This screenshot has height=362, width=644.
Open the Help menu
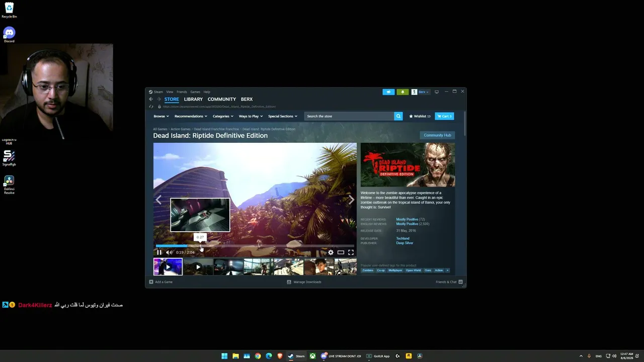coord(207,92)
